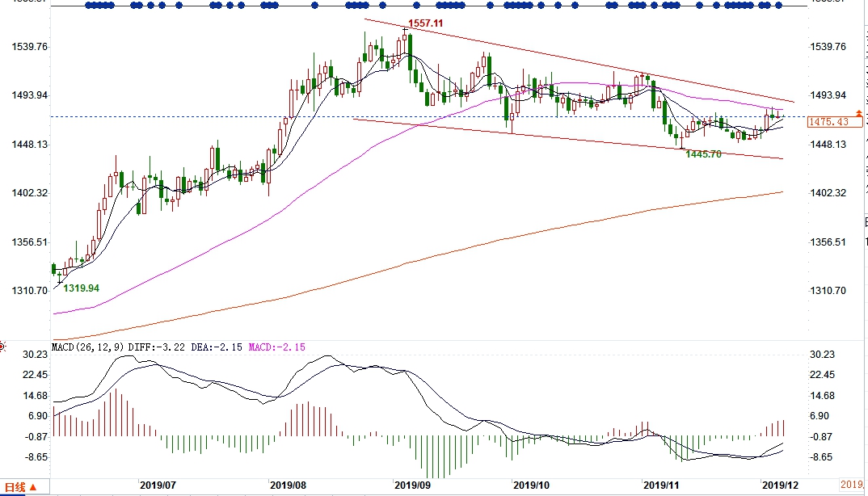Screen dimensions: 868x496
Task: Click the 1557.11 high price annotation
Action: tap(425, 23)
